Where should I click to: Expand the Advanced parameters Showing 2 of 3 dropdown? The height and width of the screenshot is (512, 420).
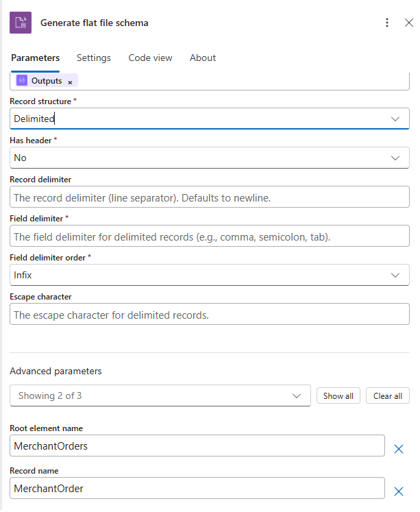[160, 395]
